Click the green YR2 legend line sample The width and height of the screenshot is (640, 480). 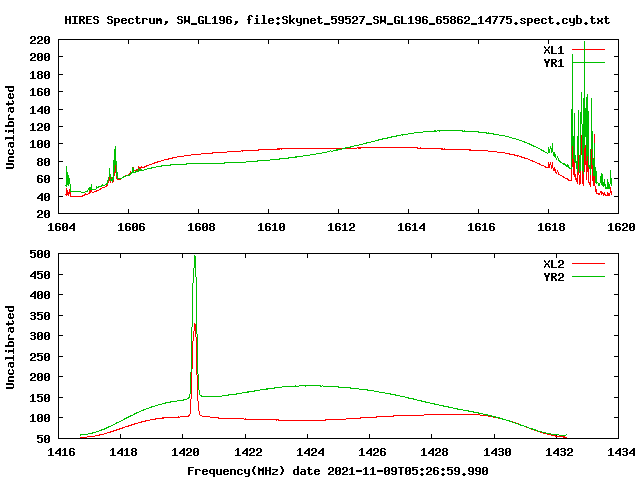[x=588, y=277]
